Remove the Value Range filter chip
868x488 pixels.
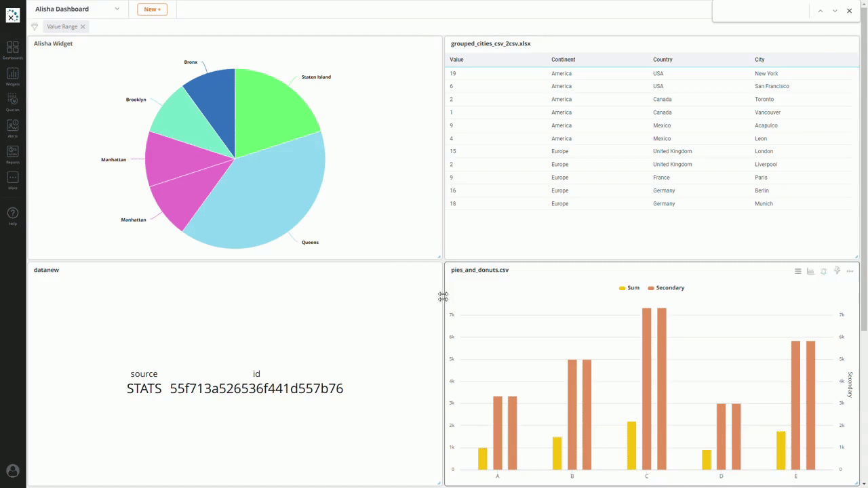pyautogui.click(x=83, y=26)
